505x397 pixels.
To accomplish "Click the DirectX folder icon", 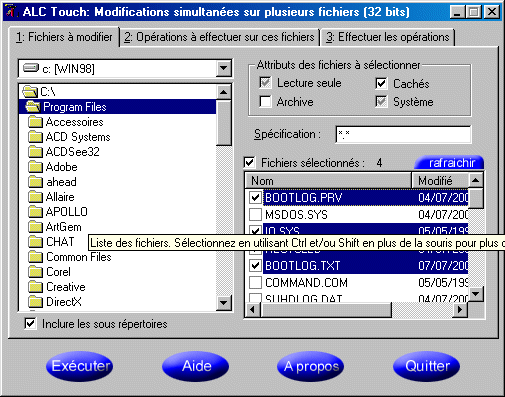I will pyautogui.click(x=35, y=302).
